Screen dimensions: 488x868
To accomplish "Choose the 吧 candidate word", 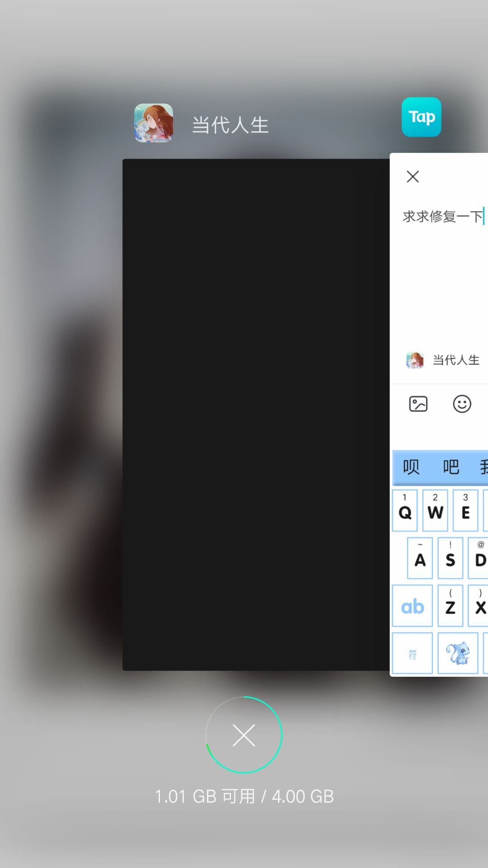I will pos(451,467).
